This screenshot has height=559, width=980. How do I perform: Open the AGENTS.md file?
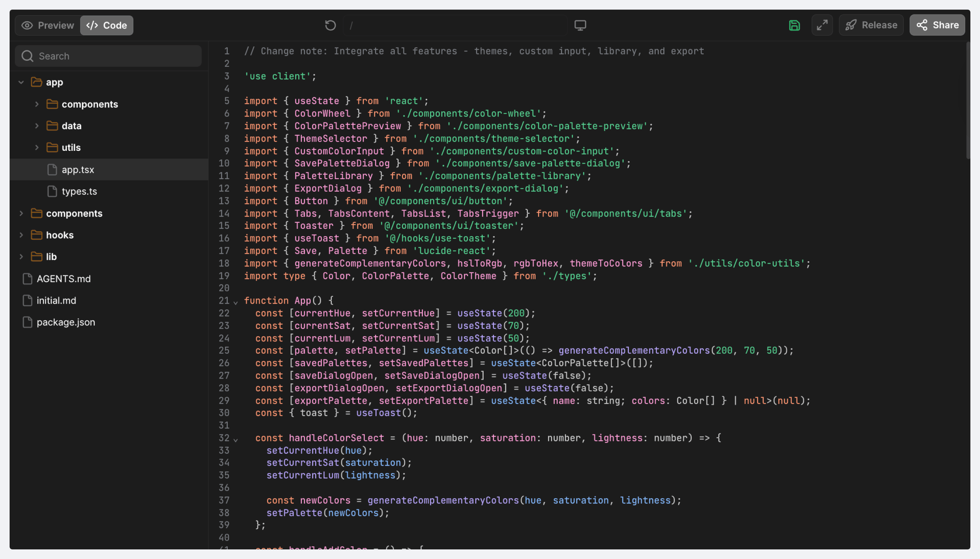63,278
